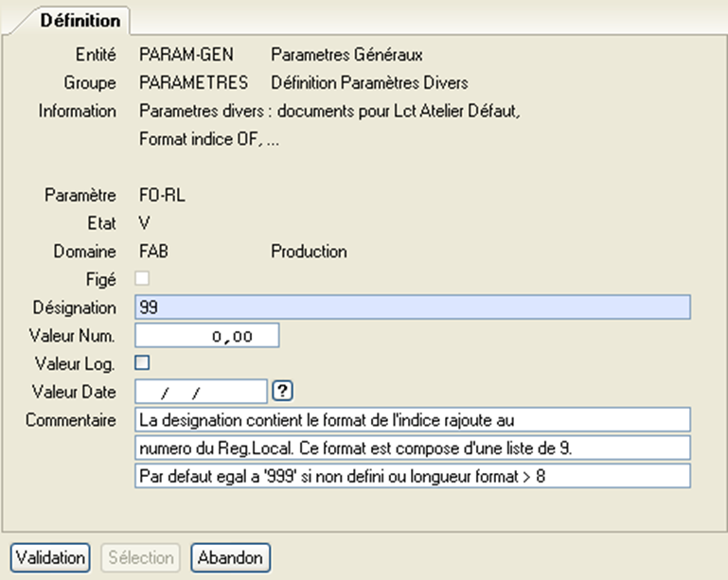728x580 pixels.
Task: Click the FO-RL parameter code
Action: (x=161, y=196)
